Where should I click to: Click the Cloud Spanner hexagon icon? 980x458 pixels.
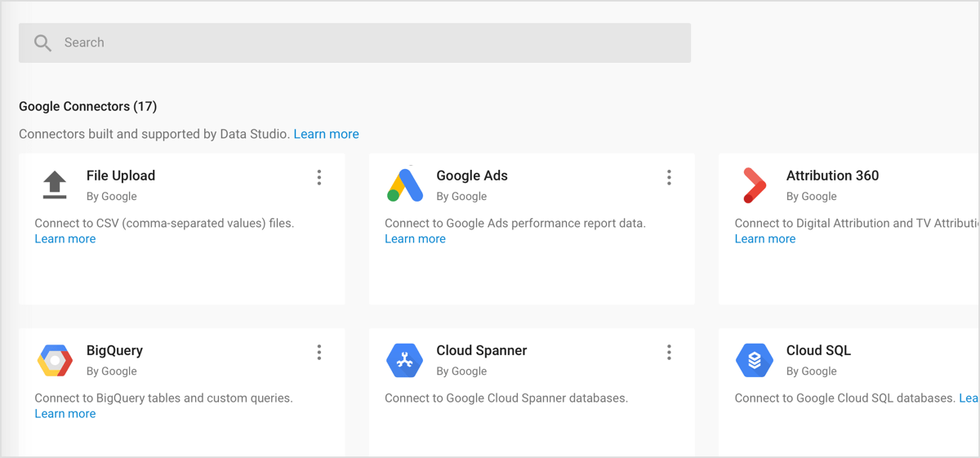click(405, 360)
